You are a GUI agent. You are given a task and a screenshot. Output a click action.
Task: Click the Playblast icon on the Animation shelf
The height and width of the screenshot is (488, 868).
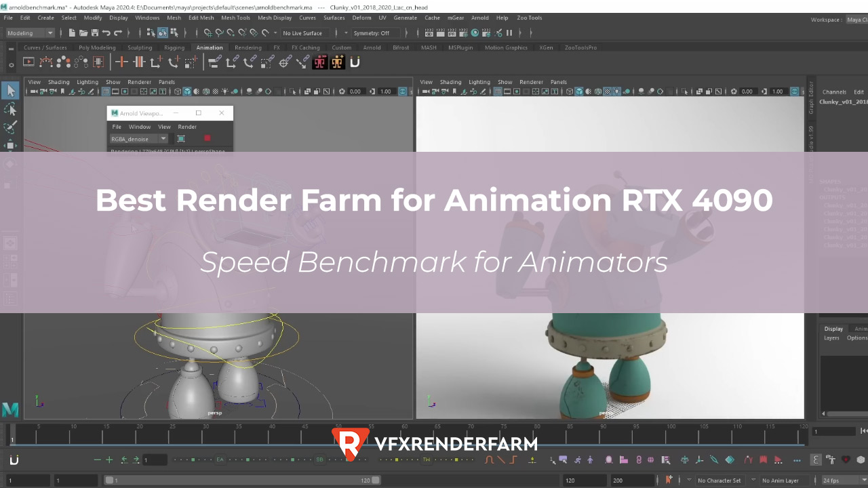coord(28,62)
